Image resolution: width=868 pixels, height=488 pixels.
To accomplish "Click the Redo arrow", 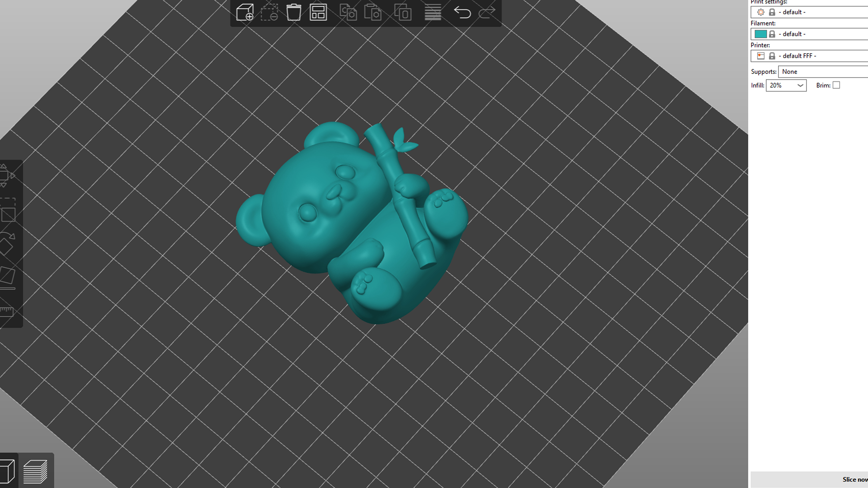I will [x=487, y=12].
